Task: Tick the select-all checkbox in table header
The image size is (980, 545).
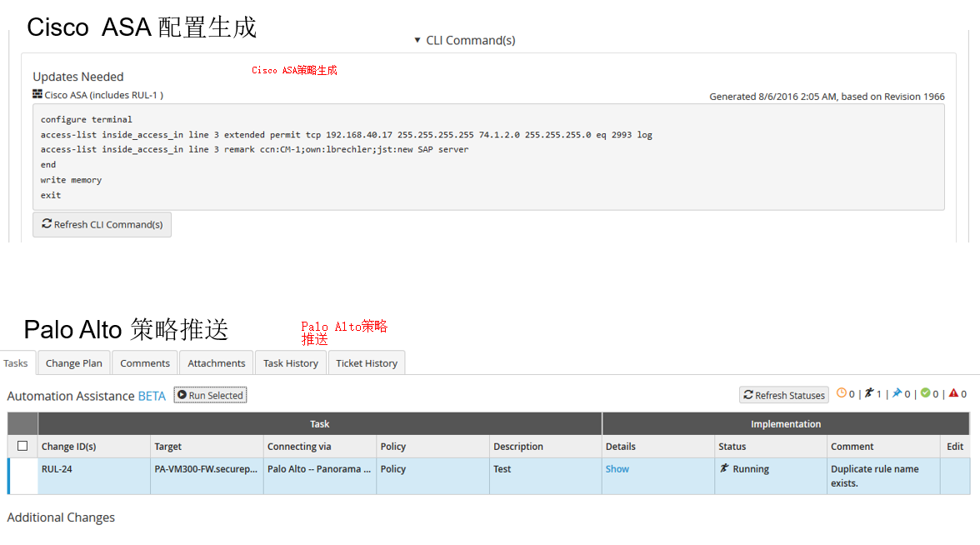Action: click(x=22, y=446)
